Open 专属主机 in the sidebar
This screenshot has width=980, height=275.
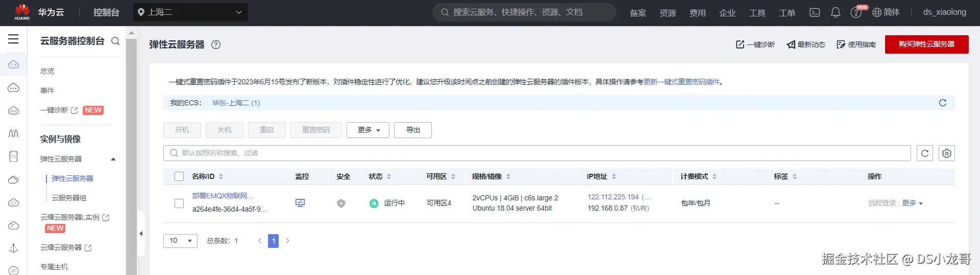pos(54,267)
